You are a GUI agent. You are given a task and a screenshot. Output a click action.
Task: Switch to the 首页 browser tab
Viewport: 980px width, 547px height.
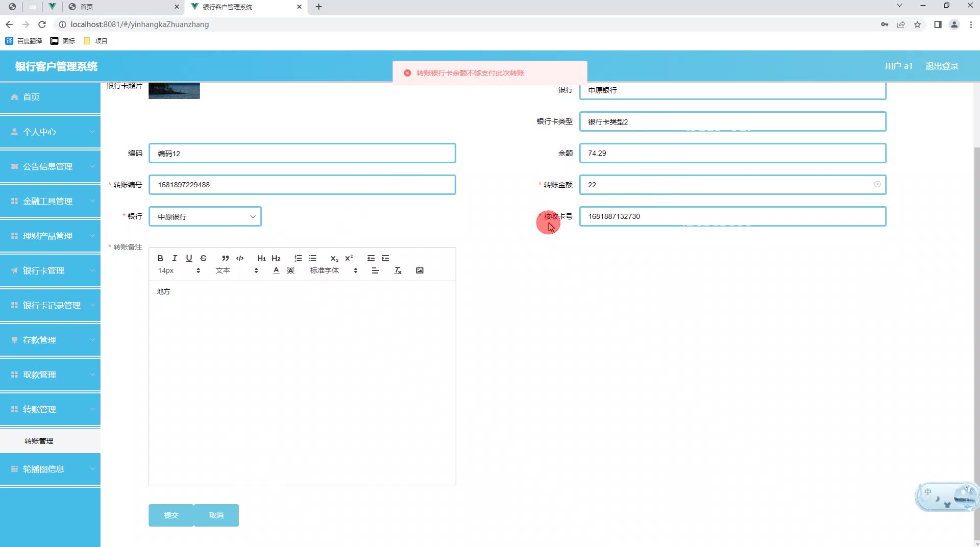124,7
